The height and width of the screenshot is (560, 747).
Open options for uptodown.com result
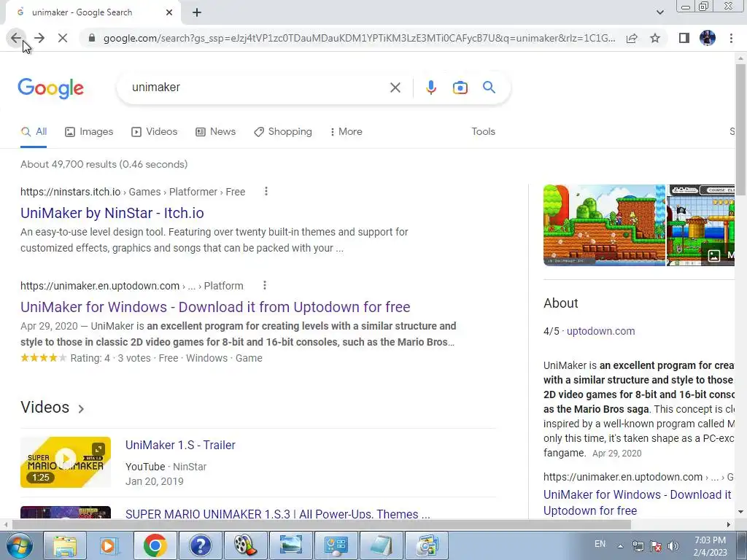264,286
